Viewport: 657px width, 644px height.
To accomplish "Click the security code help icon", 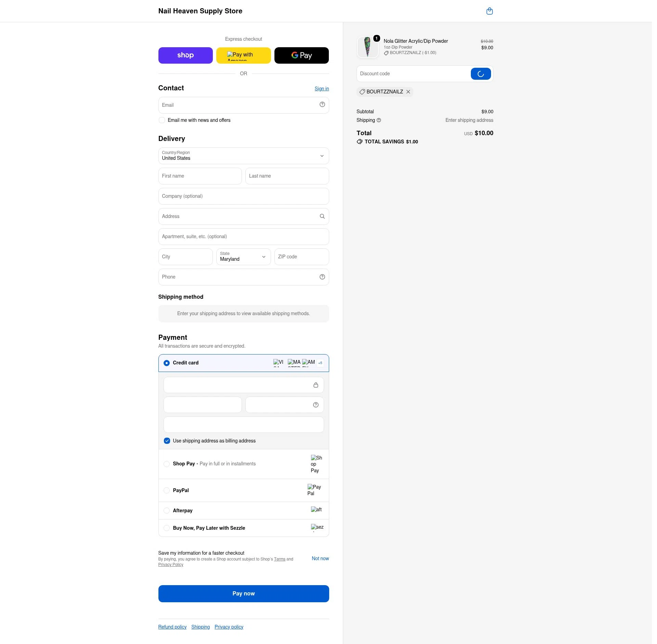I will pyautogui.click(x=315, y=405).
